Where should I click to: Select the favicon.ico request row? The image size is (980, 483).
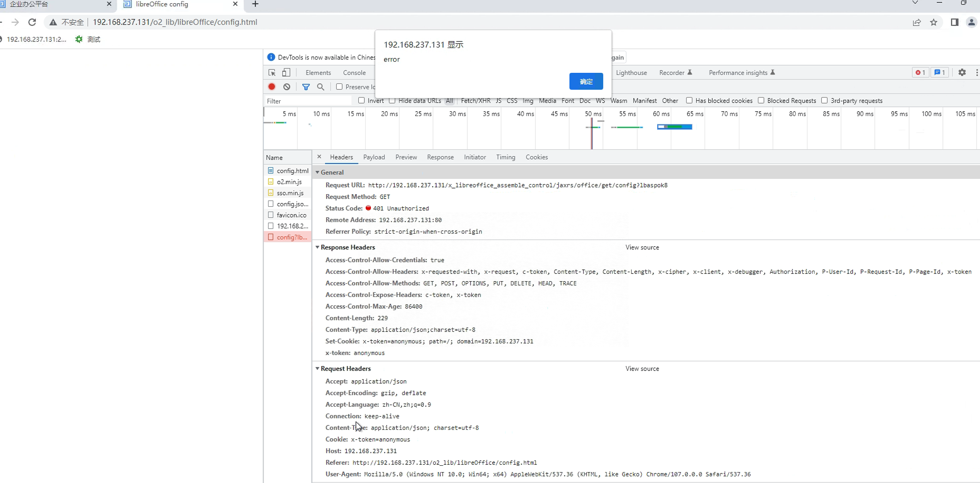[291, 215]
